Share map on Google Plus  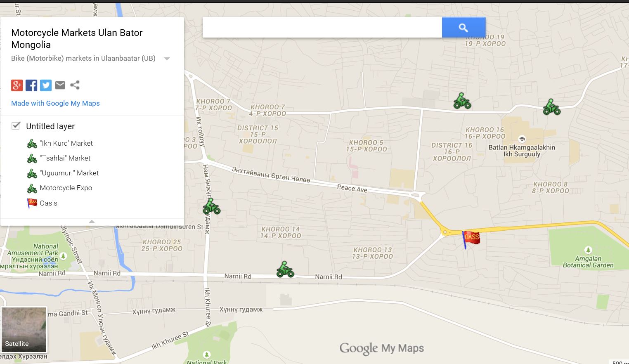pos(17,85)
